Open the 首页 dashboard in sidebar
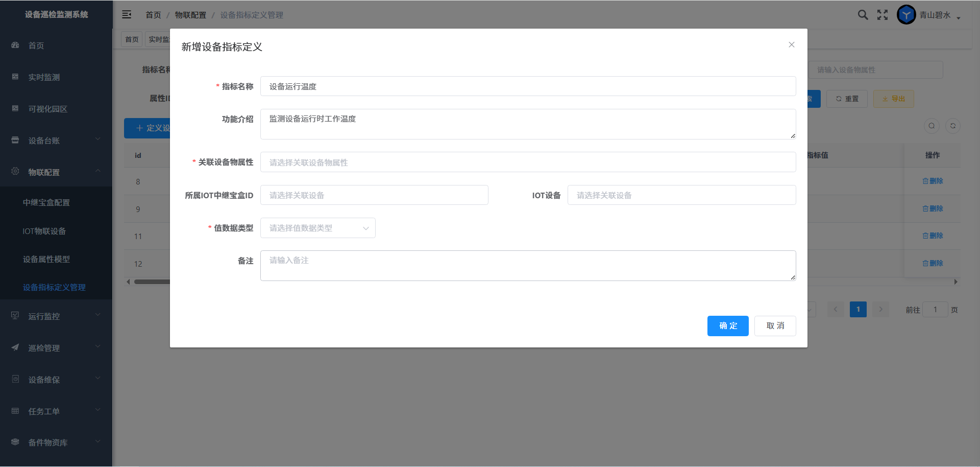980x467 pixels. tap(36, 45)
